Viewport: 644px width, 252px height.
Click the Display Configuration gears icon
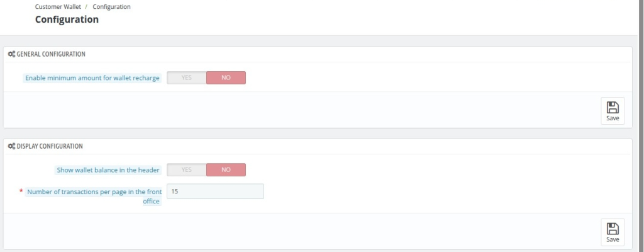11,146
